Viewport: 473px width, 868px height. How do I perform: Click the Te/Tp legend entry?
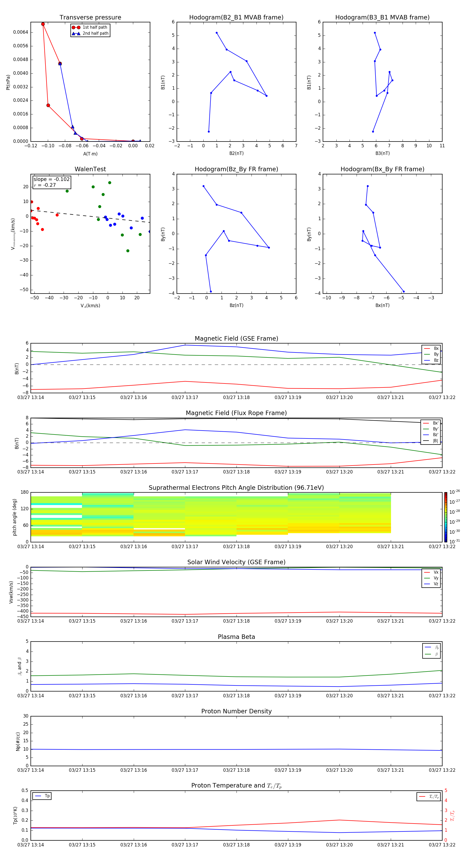point(429,796)
